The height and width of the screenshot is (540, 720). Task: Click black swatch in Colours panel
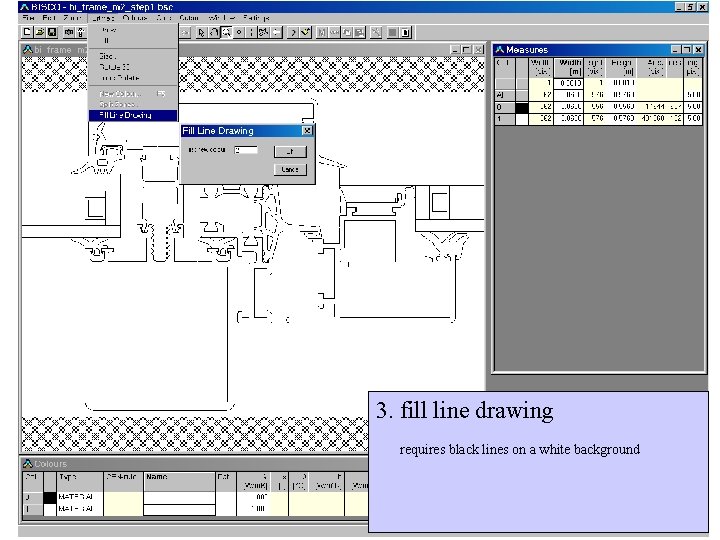[x=50, y=497]
